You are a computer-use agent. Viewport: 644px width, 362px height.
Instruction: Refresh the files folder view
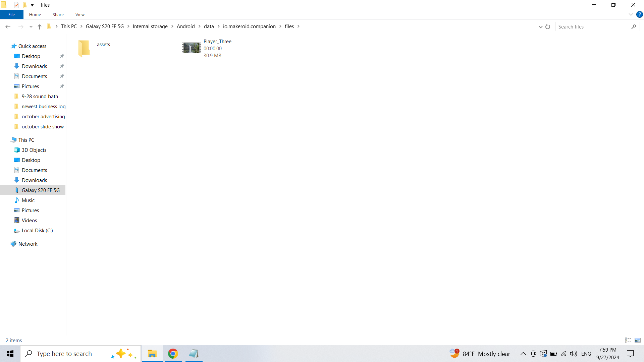point(548,27)
